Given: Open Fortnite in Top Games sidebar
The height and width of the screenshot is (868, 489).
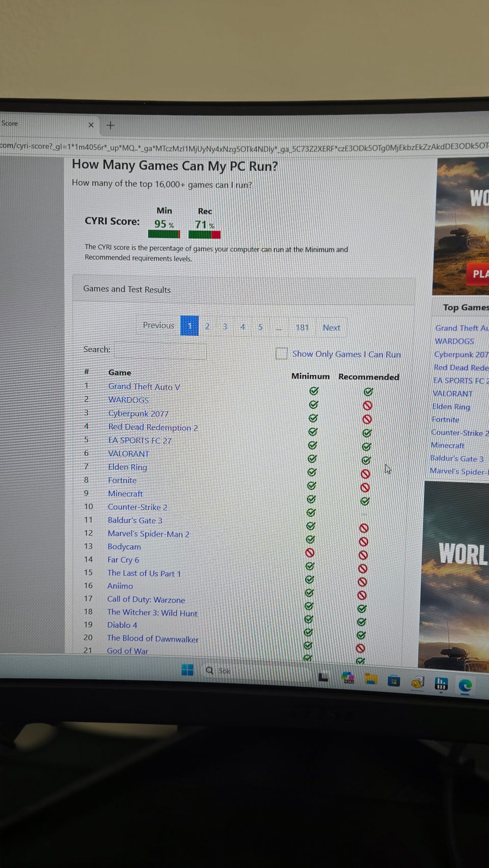Looking at the screenshot, I should (445, 419).
